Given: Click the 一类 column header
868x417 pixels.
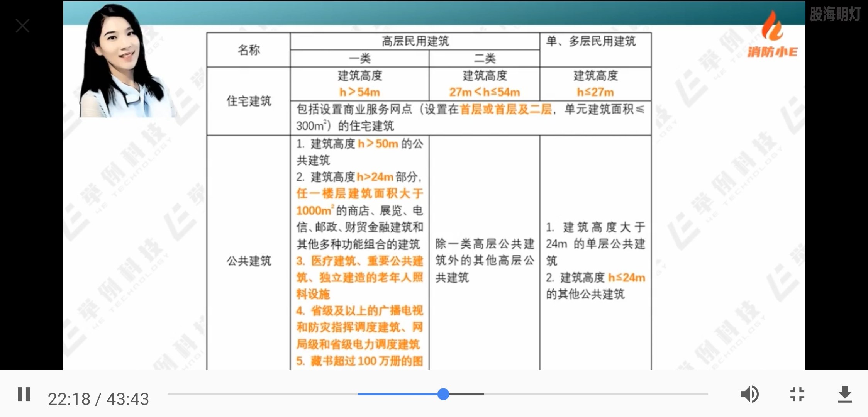Looking at the screenshot, I should 359,58.
